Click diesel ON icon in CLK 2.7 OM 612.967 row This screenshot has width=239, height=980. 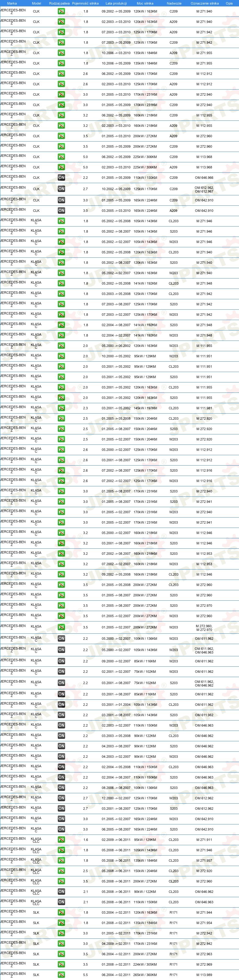[61, 189]
